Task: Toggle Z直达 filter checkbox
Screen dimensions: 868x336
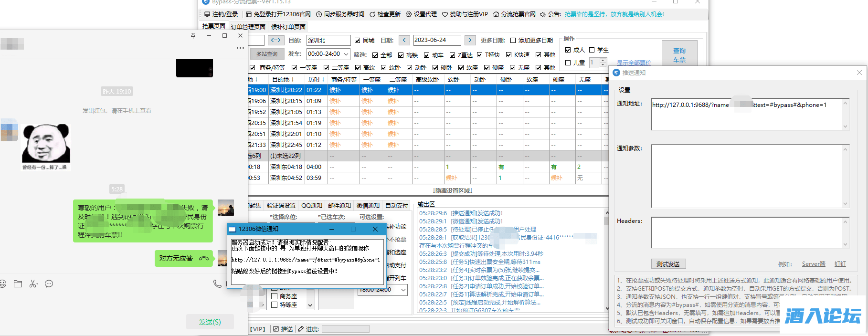Action: tap(452, 55)
